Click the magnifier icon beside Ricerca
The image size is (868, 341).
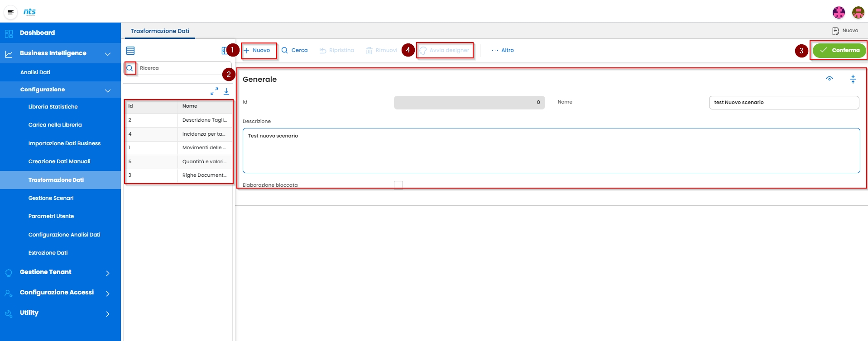pos(130,68)
